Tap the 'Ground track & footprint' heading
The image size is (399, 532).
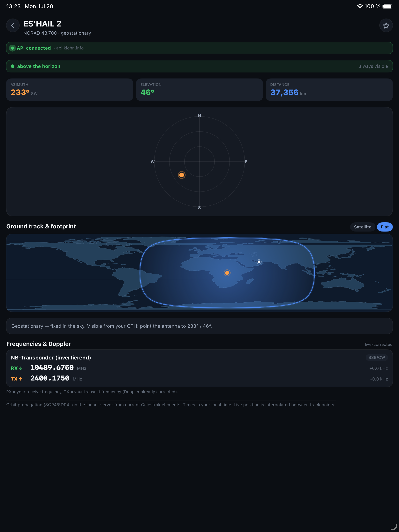click(x=41, y=226)
